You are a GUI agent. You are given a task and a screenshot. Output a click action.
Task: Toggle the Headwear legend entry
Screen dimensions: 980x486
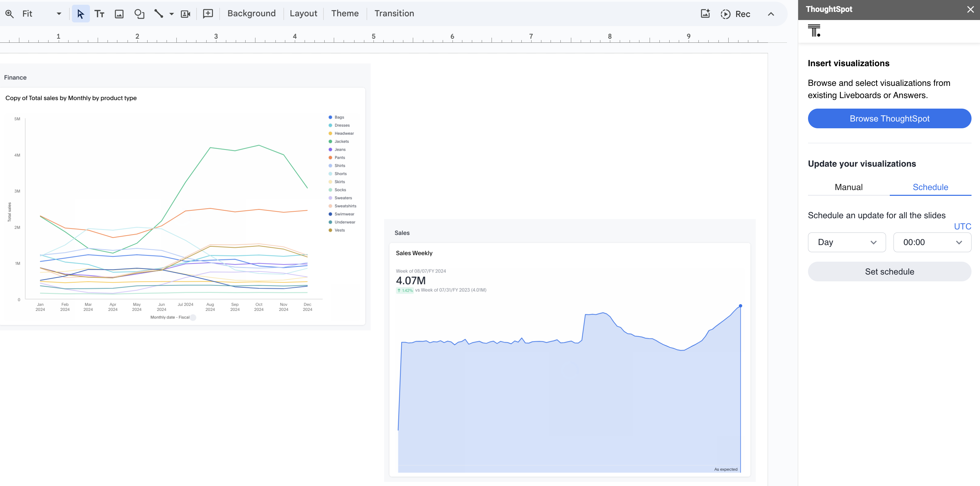(x=341, y=133)
